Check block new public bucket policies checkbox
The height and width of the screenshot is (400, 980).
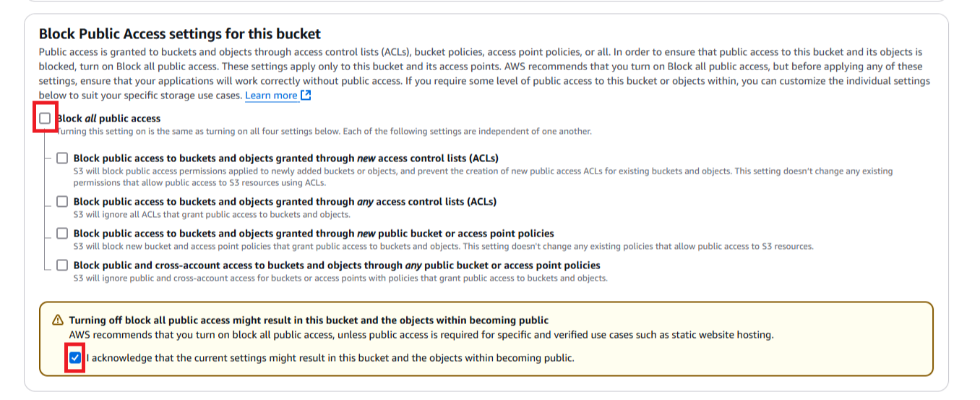pyautogui.click(x=62, y=234)
